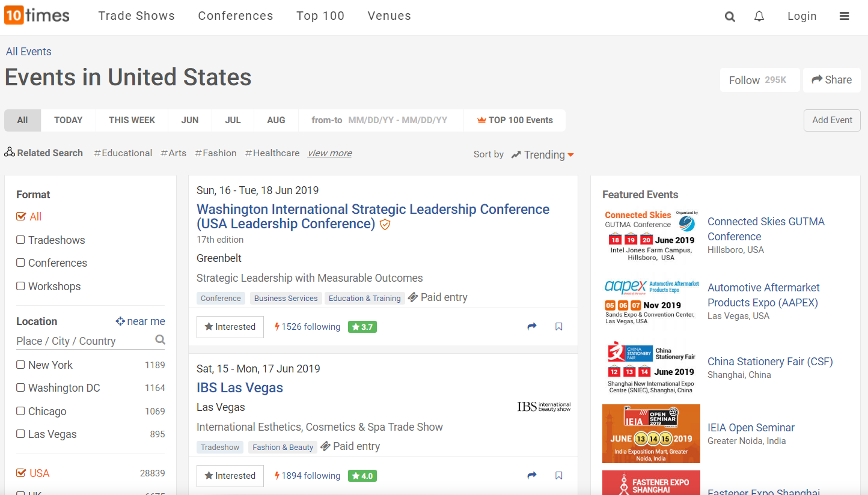Screen dimensions: 868x495
Task: Bookmark the Washington leadership conference
Action: pos(558,326)
